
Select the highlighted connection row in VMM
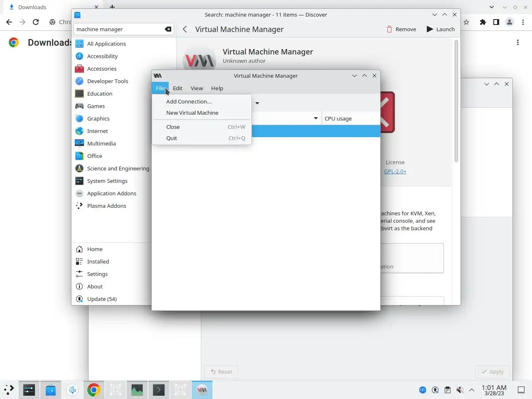point(316,131)
